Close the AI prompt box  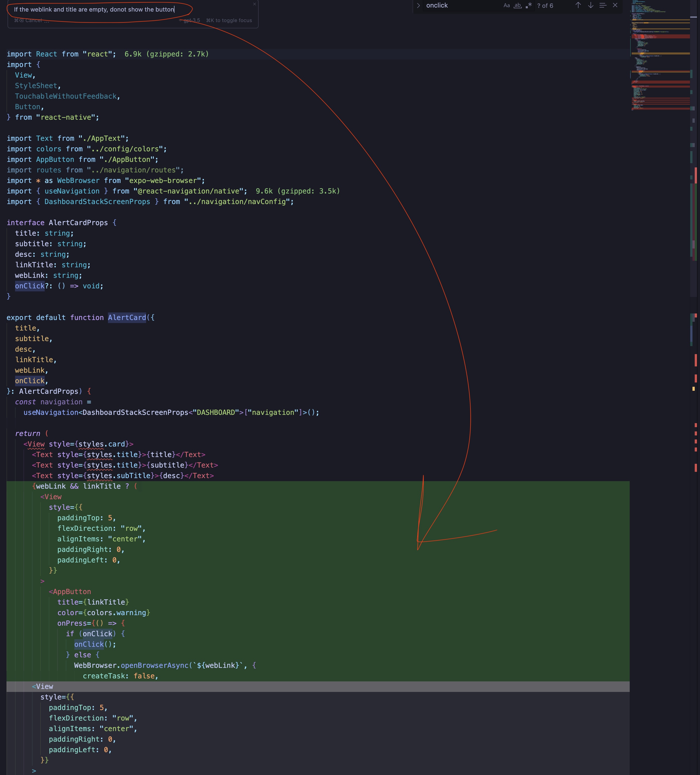254,4
